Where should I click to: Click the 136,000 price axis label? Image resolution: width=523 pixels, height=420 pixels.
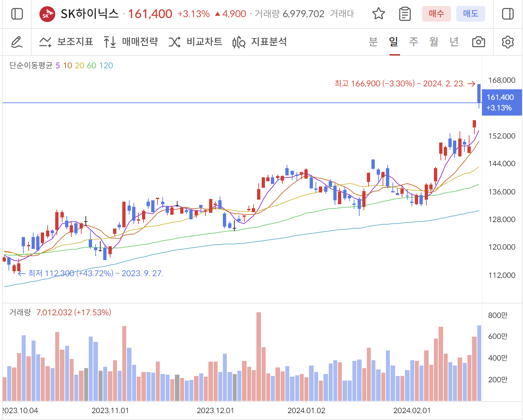(x=502, y=192)
